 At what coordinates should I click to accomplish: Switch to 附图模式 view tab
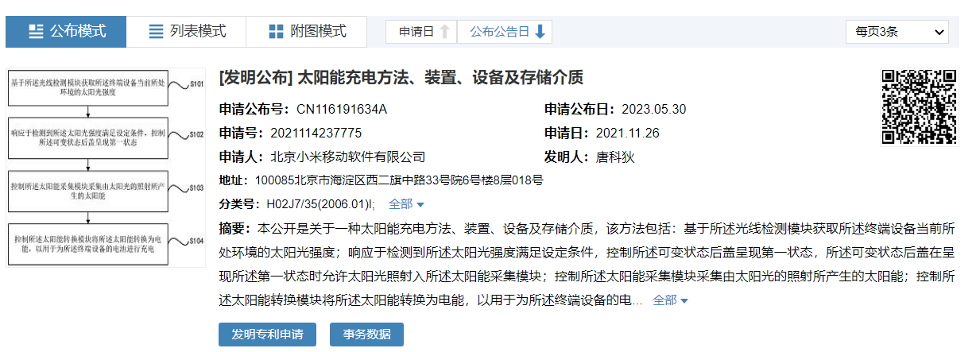click(x=307, y=32)
